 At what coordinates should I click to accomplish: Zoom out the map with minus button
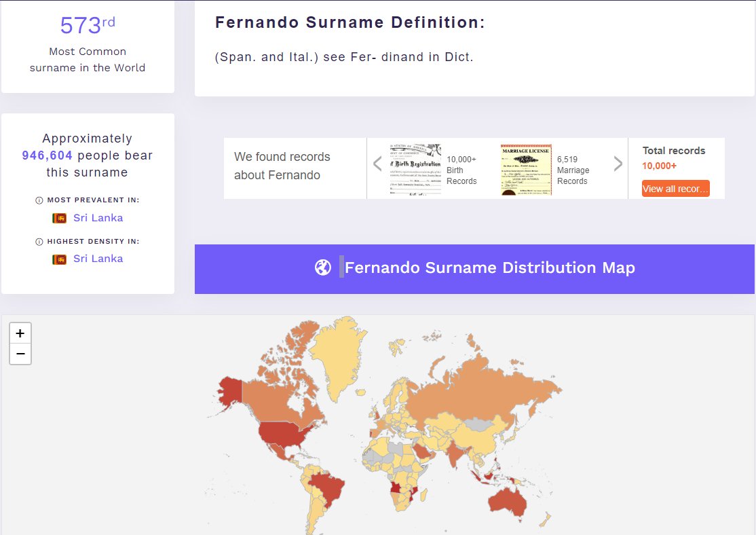pos(20,354)
